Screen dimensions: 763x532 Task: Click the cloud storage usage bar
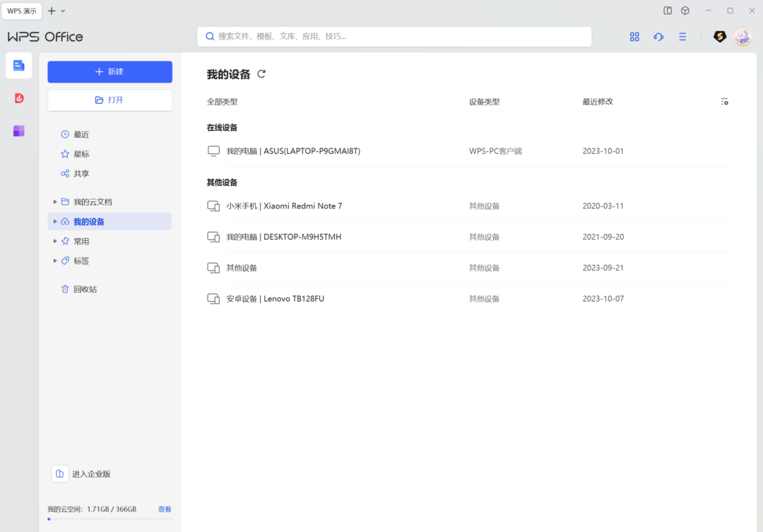click(110, 519)
